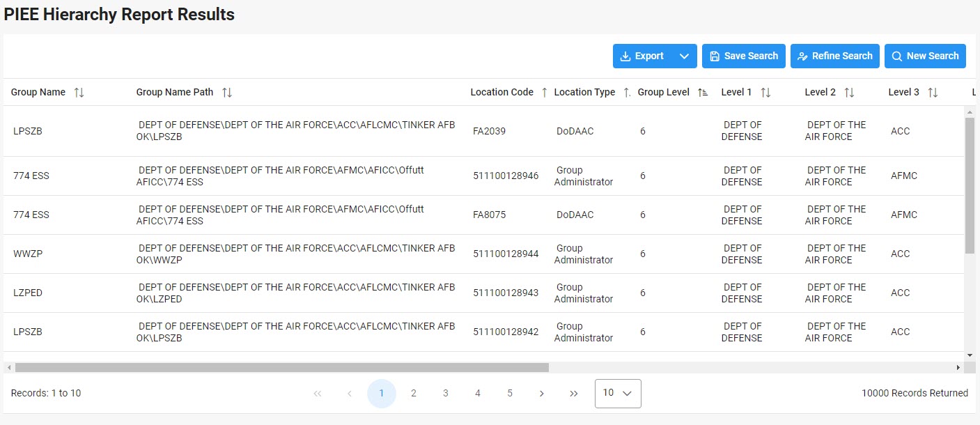
Task: Go to page 5
Action: pos(510,394)
